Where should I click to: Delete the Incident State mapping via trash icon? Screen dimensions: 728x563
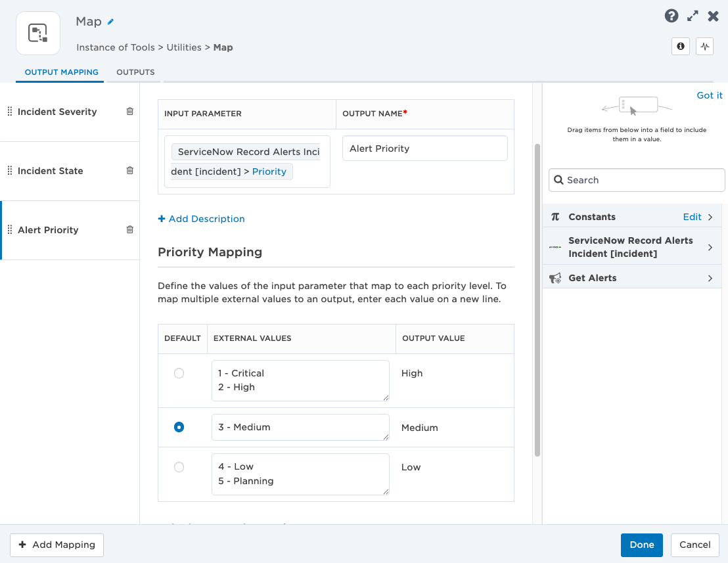pyautogui.click(x=130, y=170)
